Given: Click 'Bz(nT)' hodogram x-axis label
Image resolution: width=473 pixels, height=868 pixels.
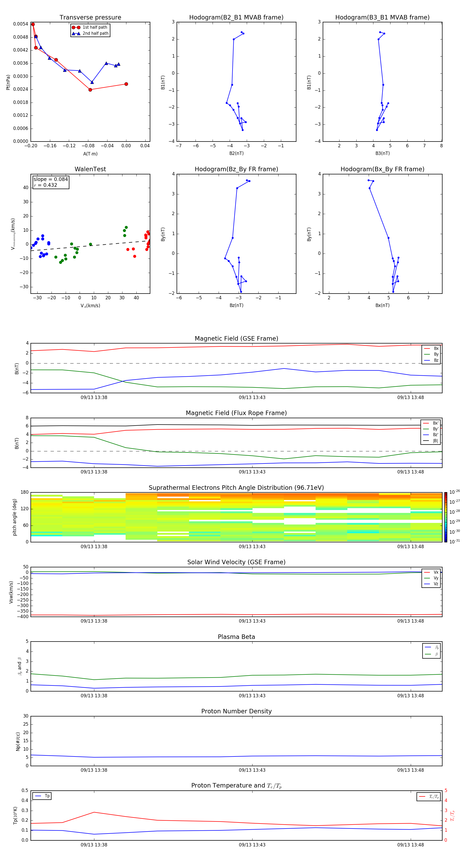Looking at the screenshot, I should 236,305.
